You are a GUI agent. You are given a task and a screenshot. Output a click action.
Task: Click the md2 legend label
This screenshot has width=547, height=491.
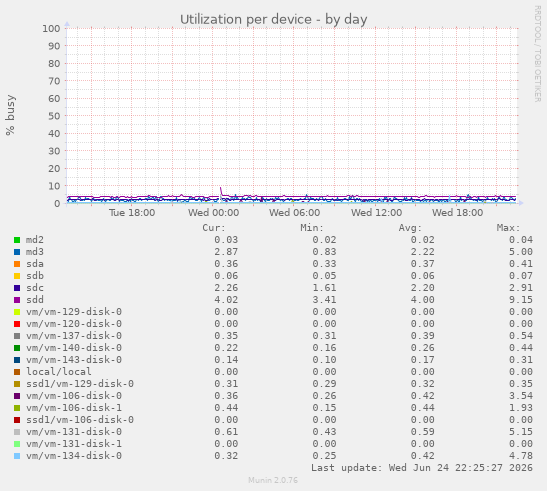coord(35,240)
